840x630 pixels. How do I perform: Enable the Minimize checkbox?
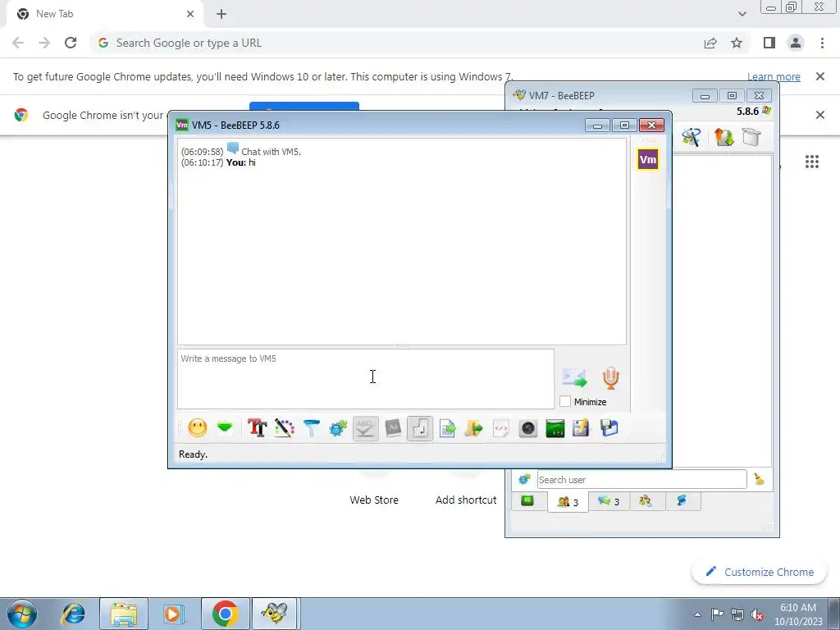tap(565, 401)
